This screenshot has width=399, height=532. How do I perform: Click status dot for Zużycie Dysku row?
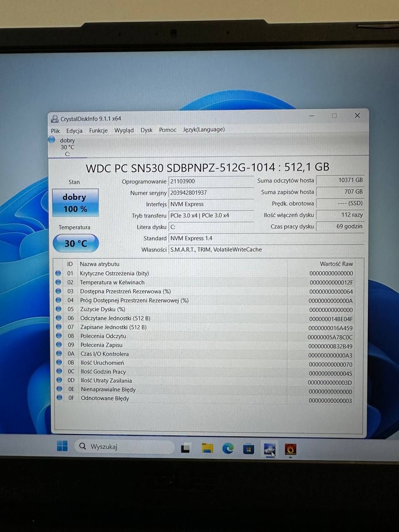point(59,309)
